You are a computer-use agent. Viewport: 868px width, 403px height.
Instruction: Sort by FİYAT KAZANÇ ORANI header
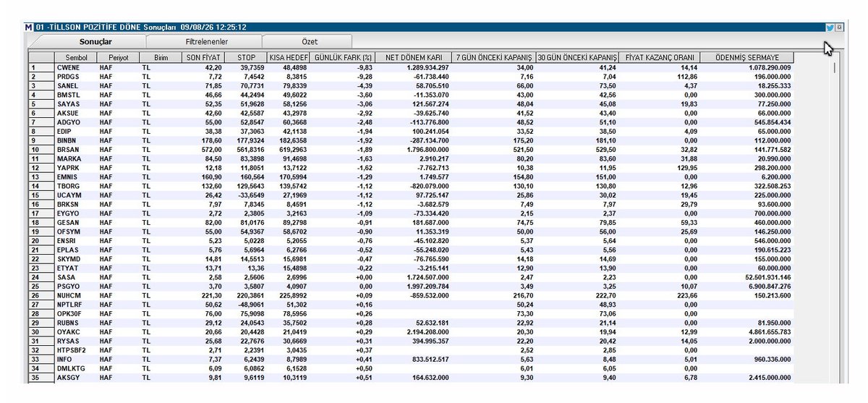click(659, 57)
